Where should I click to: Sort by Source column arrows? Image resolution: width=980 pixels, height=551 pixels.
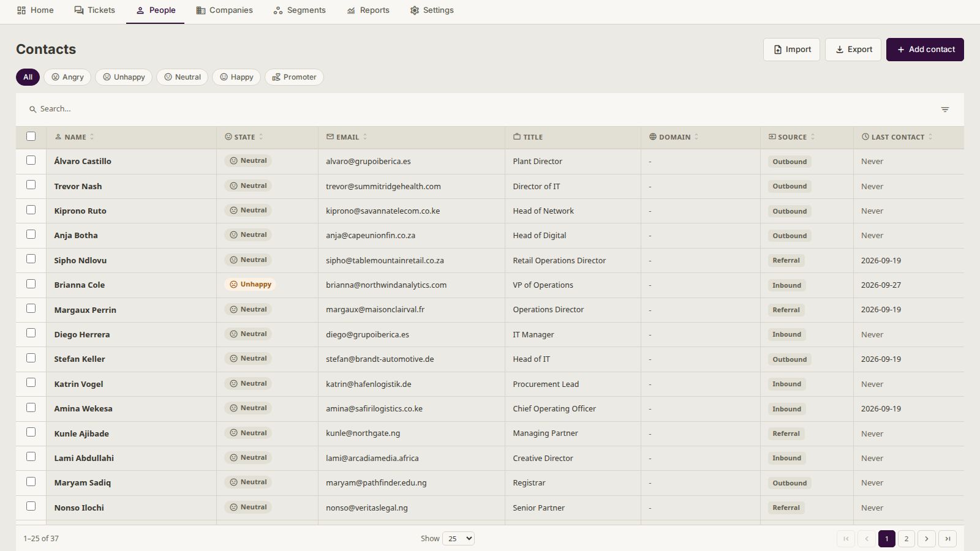(x=813, y=137)
